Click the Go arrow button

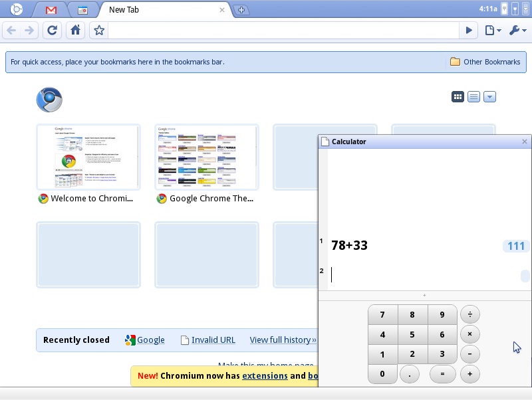469,31
